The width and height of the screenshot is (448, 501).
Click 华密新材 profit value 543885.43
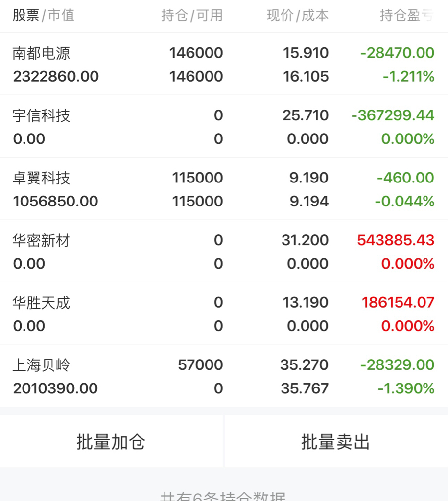click(x=396, y=240)
